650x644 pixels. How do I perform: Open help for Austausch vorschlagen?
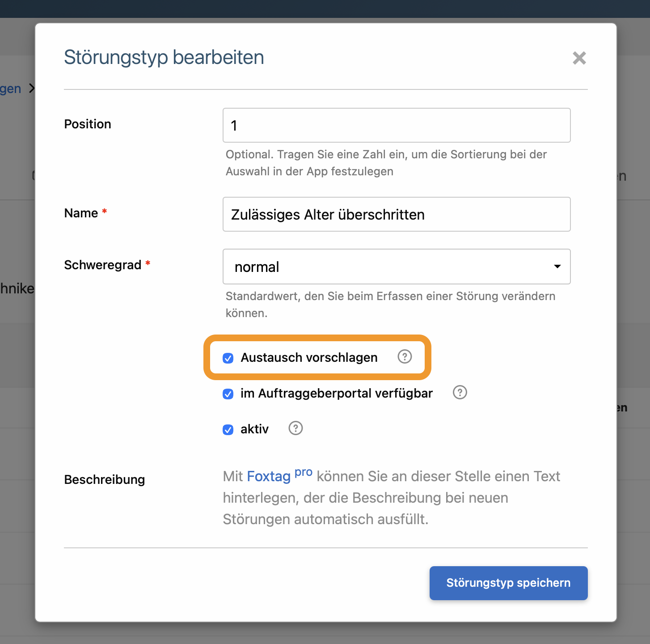coord(405,357)
